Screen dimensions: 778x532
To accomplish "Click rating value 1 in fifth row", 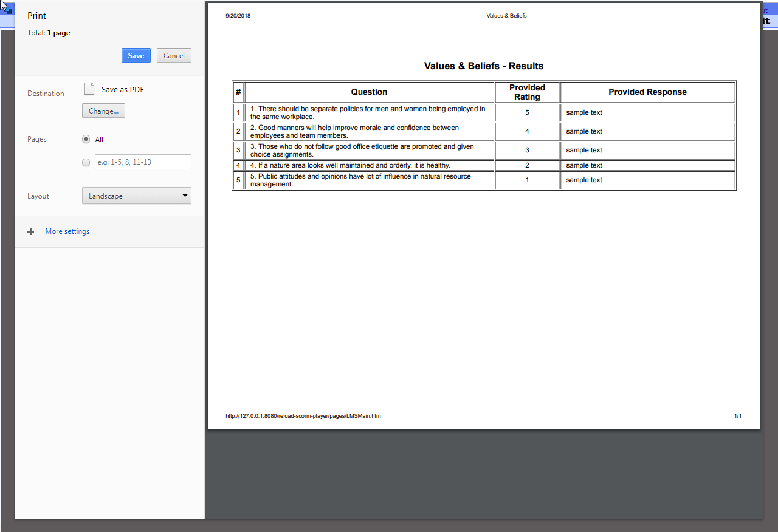I will point(527,180).
